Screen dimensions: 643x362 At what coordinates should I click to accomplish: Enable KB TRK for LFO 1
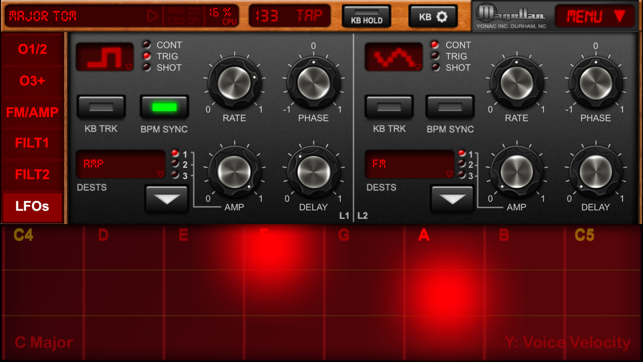pyautogui.click(x=101, y=107)
